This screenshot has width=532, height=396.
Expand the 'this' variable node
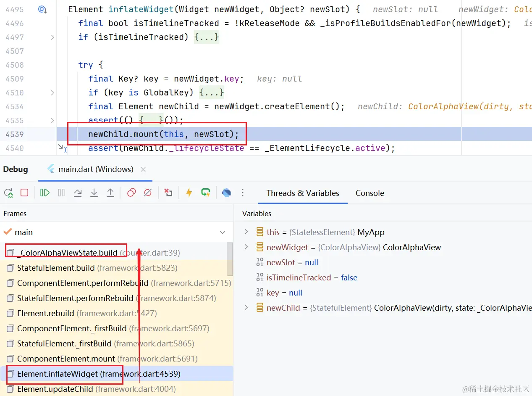click(246, 232)
